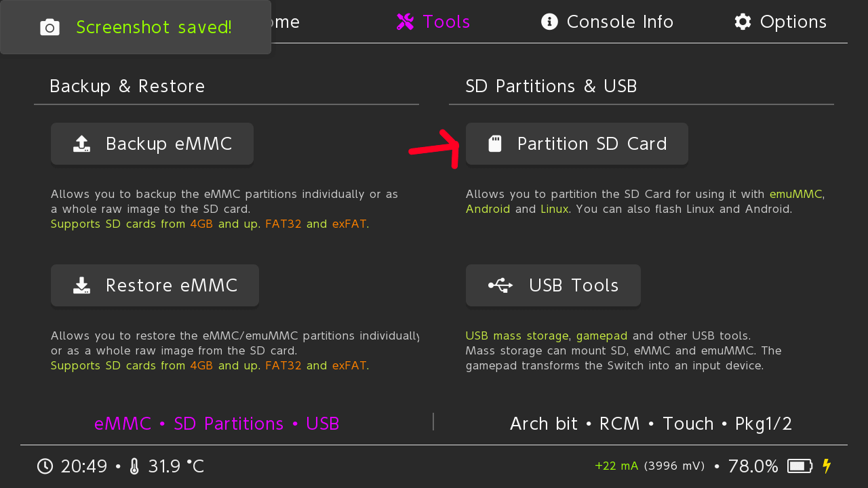The height and width of the screenshot is (488, 868).
Task: Click the info circle icon for Console Info
Action: coord(549,22)
